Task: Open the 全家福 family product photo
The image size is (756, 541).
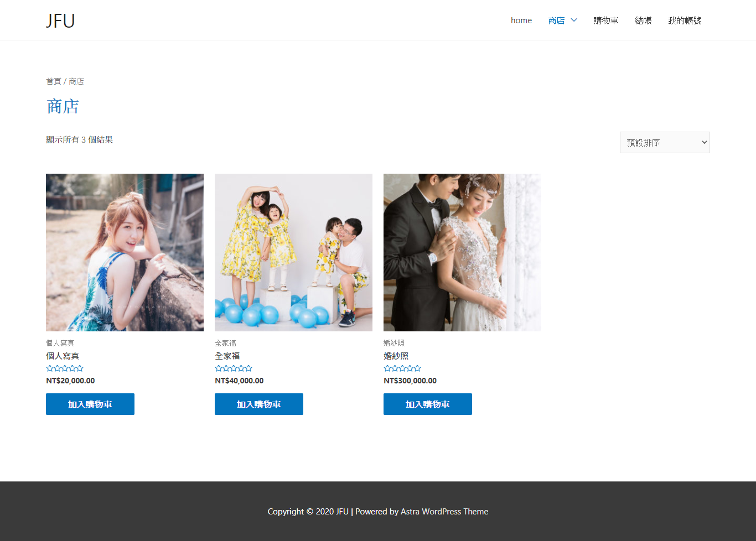Action: point(293,252)
